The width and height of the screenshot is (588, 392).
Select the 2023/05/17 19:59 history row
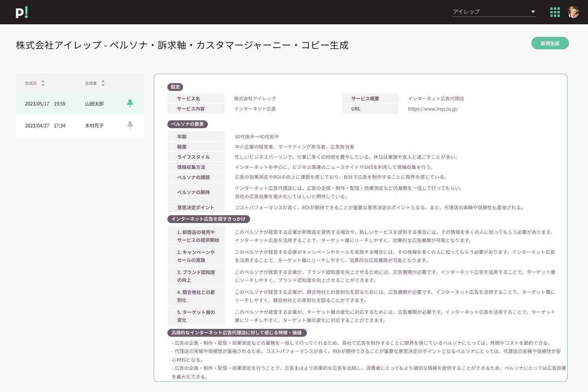pyautogui.click(x=80, y=104)
